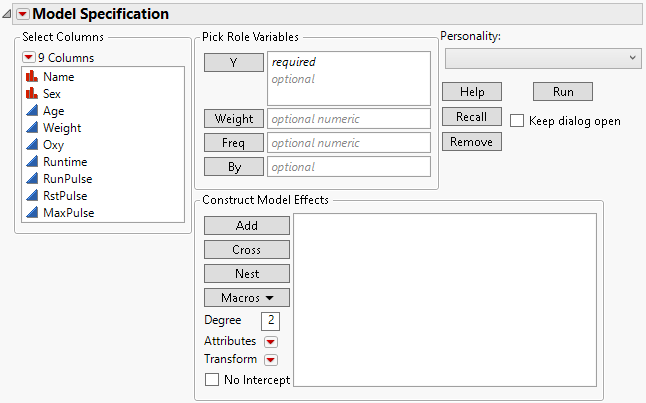Pick the Age continuous column
This screenshot has width=646, height=403.
(53, 111)
